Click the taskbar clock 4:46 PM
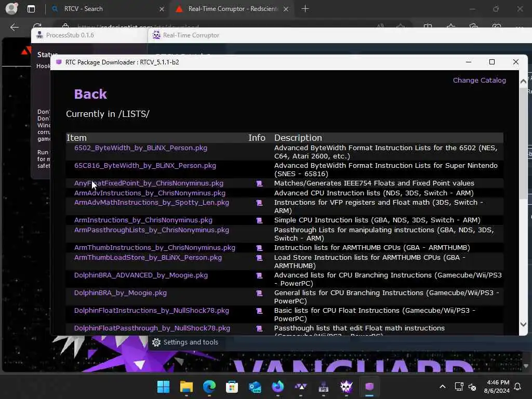This screenshot has width=532, height=399. (498, 382)
